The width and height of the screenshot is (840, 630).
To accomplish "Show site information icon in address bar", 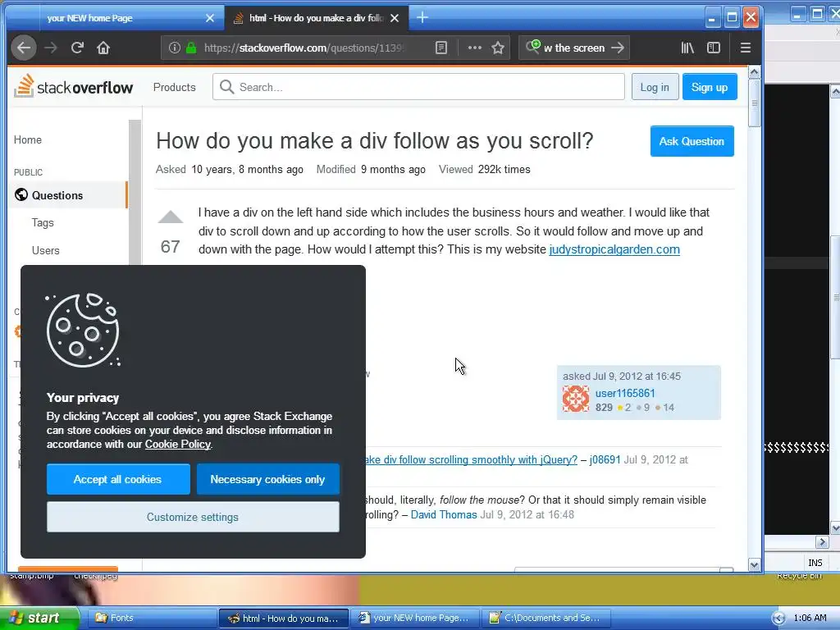I will pos(175,48).
